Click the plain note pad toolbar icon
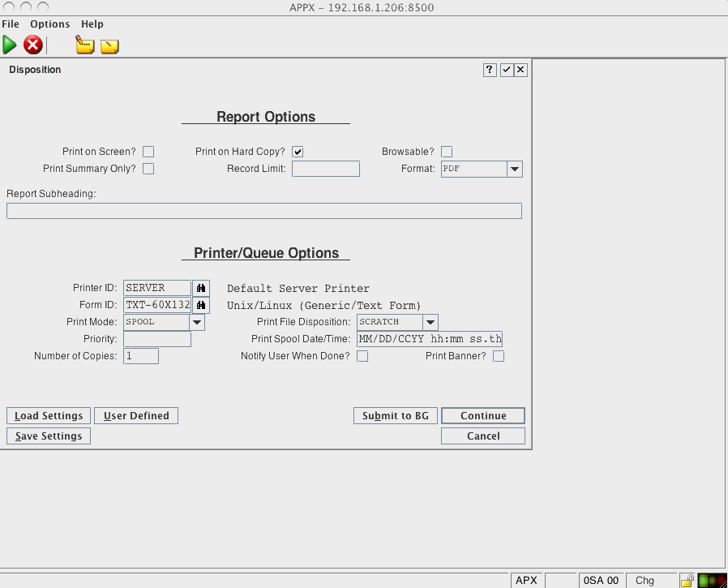This screenshot has width=728, height=588. pos(109,46)
